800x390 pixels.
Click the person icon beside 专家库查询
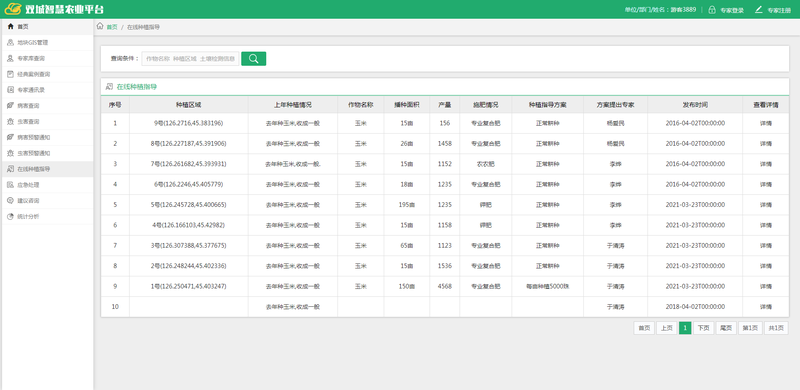click(10, 58)
